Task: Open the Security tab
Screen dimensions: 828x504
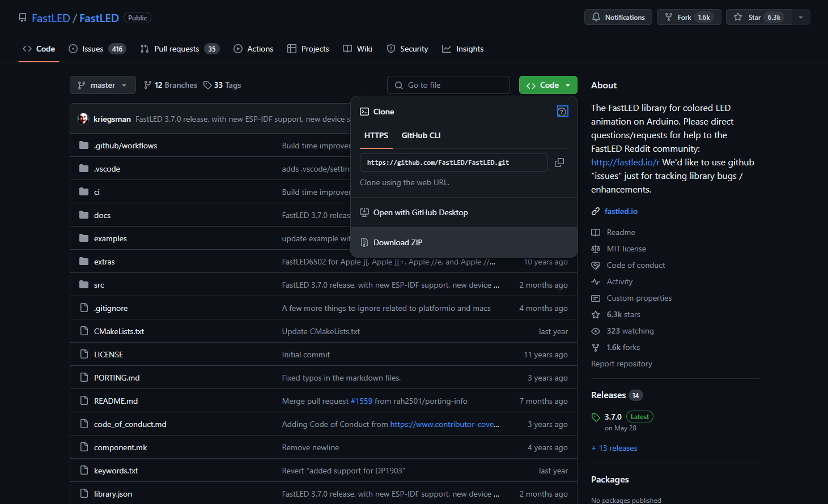Action: (407, 49)
